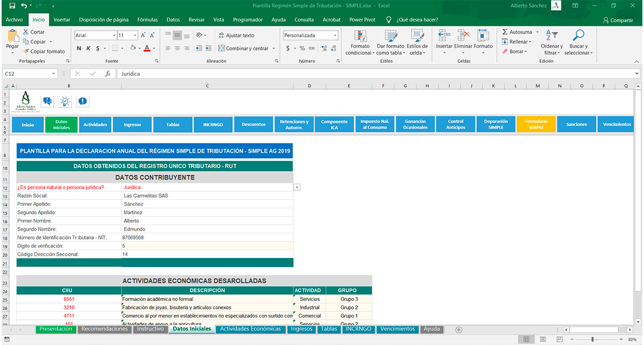Click the cell containing Las Carmelitas SAS
644x345 pixels.
[x=207, y=196]
